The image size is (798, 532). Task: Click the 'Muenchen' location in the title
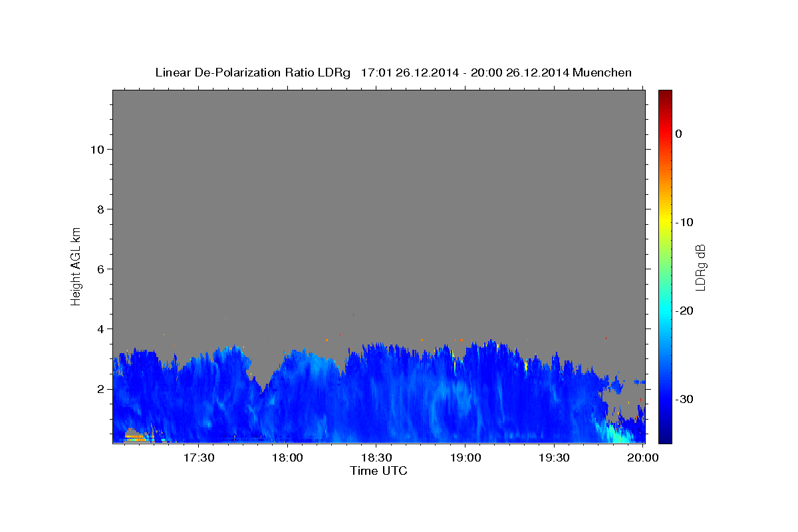(x=602, y=72)
